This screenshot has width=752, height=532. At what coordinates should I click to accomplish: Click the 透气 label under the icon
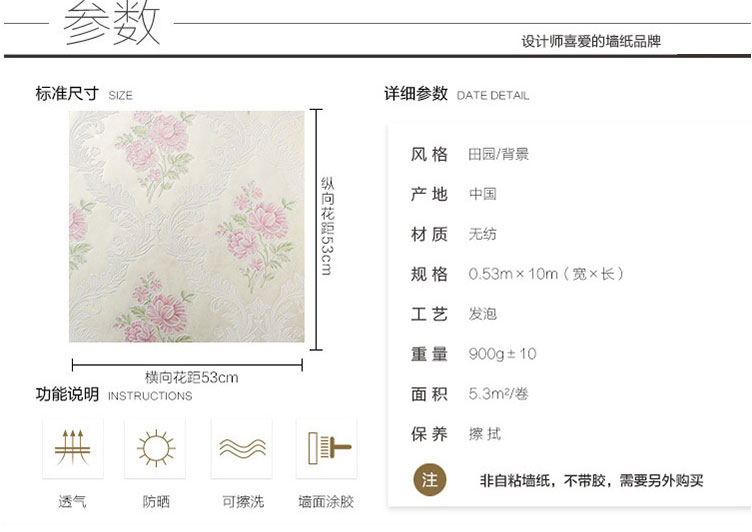point(72,502)
